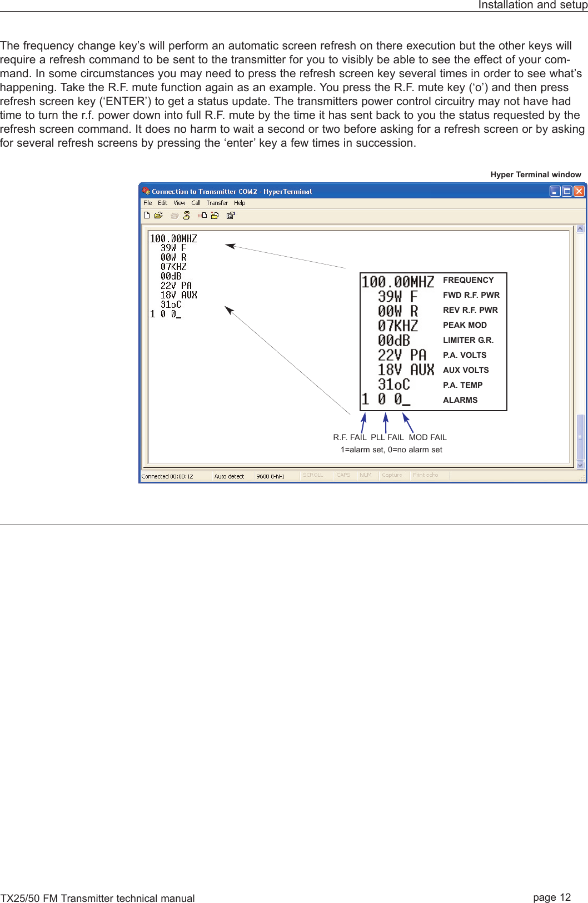This screenshot has height=903, width=588.
Task: Click the 'AUX VOLTS' label
Action: [x=466, y=370]
